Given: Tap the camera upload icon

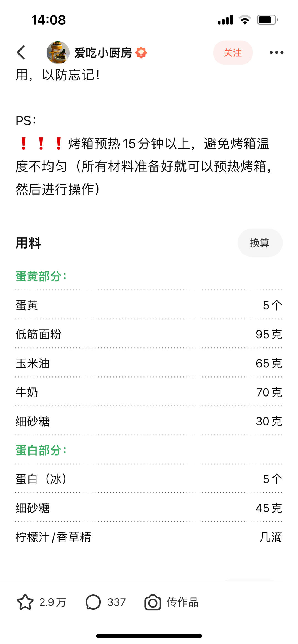Looking at the screenshot, I should point(153,602).
